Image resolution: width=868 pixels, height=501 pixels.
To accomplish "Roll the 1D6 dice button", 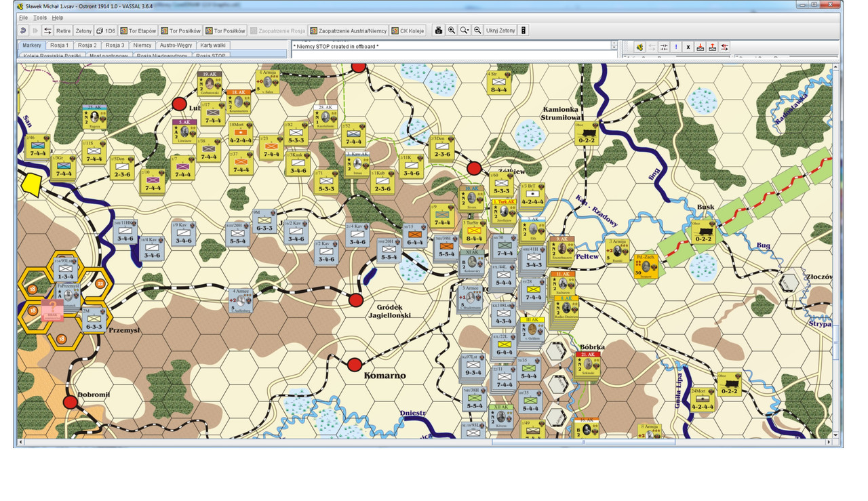I will 105,31.
